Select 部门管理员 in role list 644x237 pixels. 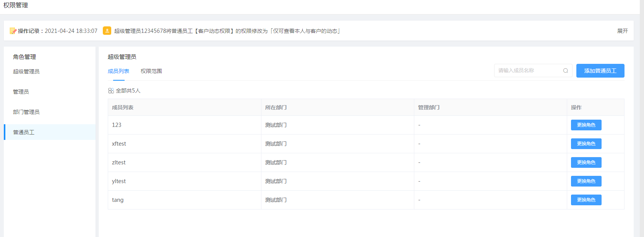pos(26,112)
